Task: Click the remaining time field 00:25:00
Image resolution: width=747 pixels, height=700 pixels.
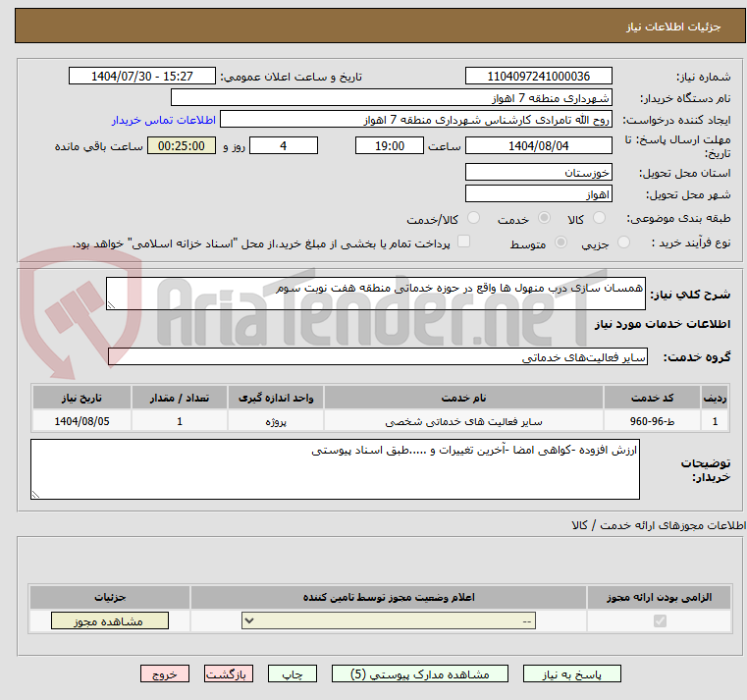Action: 182,146
